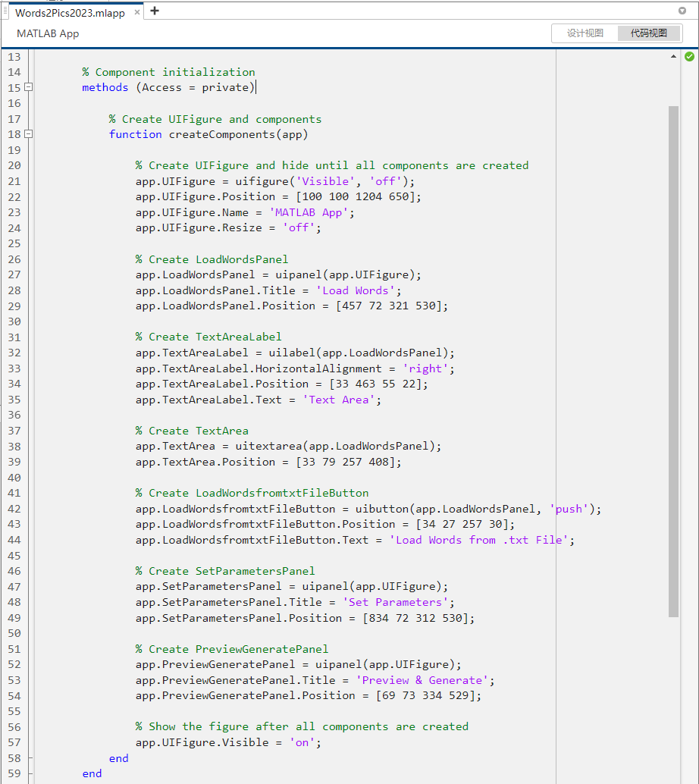Collapse the methods block on line 15

click(27, 87)
